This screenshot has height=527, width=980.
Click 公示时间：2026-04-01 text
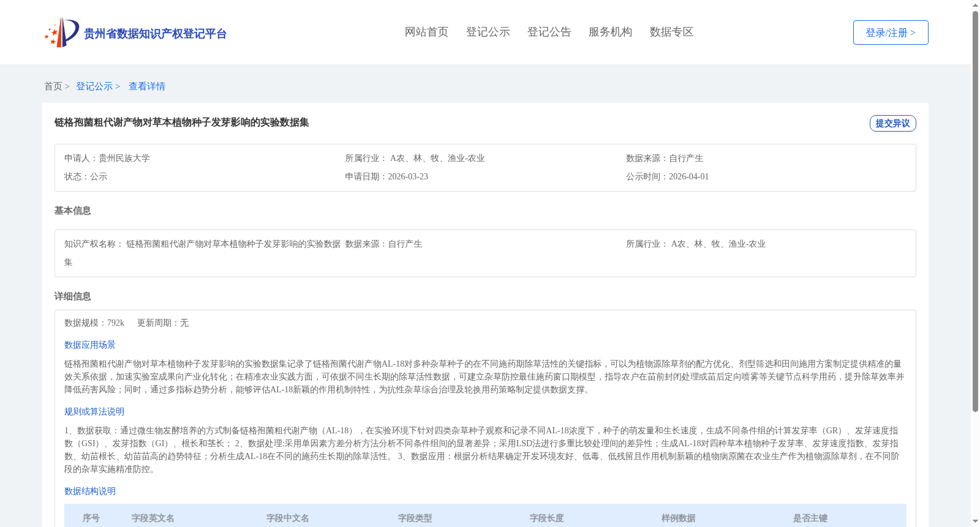click(667, 176)
